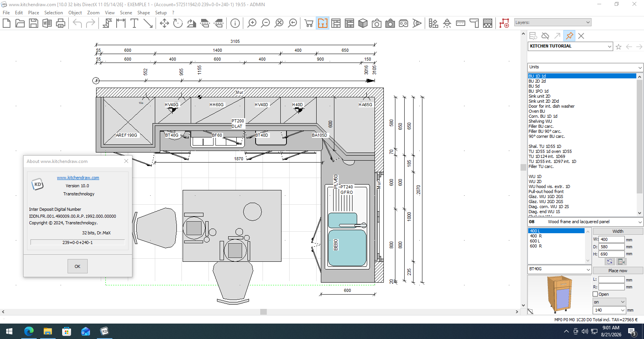Open the Setup menu
This screenshot has height=339, width=644.
point(161,13)
